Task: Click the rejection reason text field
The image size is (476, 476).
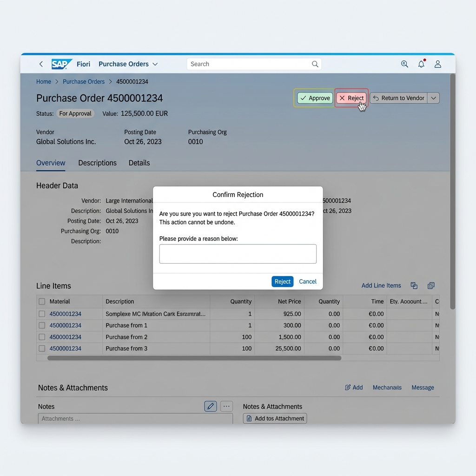Action: 238,254
